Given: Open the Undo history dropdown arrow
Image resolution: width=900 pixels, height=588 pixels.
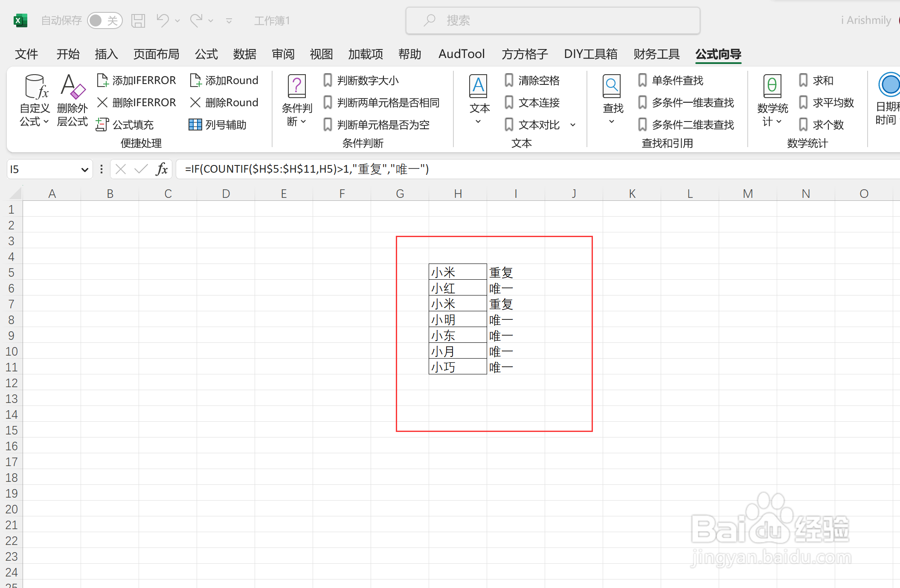Looking at the screenshot, I should coord(177,20).
